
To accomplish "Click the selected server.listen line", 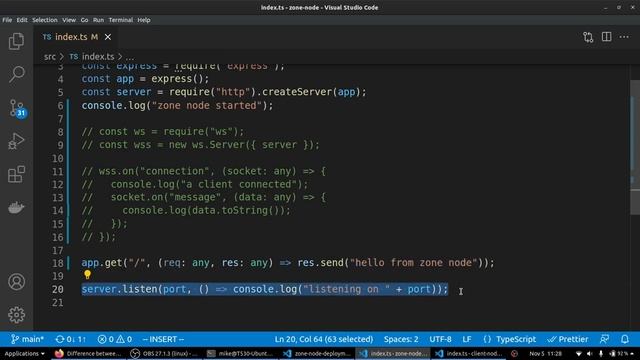I will click(x=264, y=289).
